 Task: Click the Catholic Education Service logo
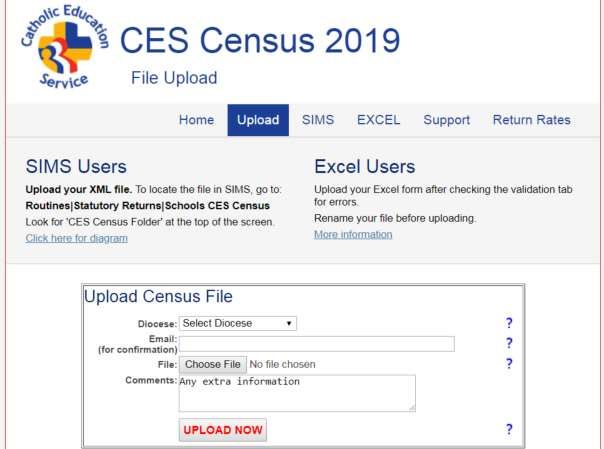click(x=64, y=47)
